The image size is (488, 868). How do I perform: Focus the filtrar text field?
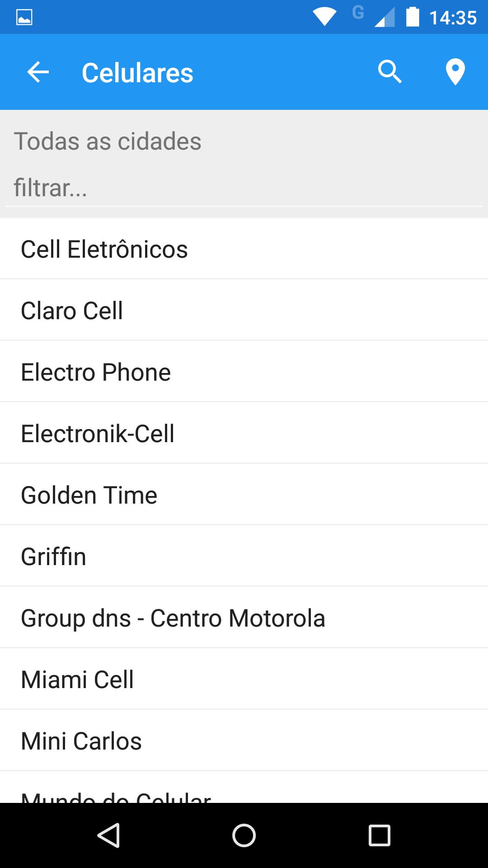244,188
